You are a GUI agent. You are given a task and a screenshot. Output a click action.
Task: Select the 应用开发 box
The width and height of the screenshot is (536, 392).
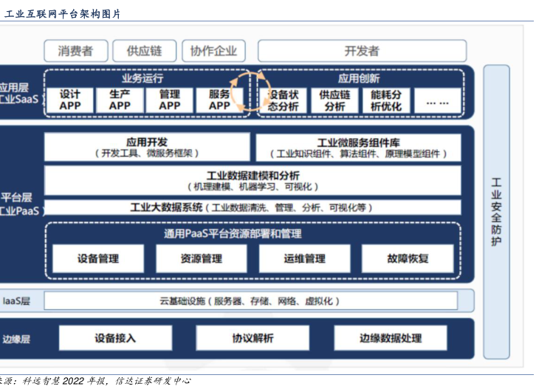pos(146,148)
